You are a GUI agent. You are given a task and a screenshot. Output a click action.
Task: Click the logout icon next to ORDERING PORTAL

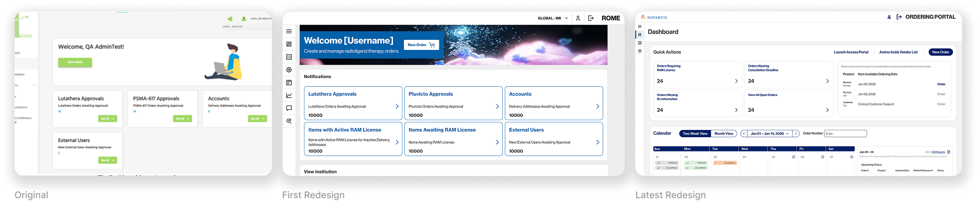coord(899,17)
